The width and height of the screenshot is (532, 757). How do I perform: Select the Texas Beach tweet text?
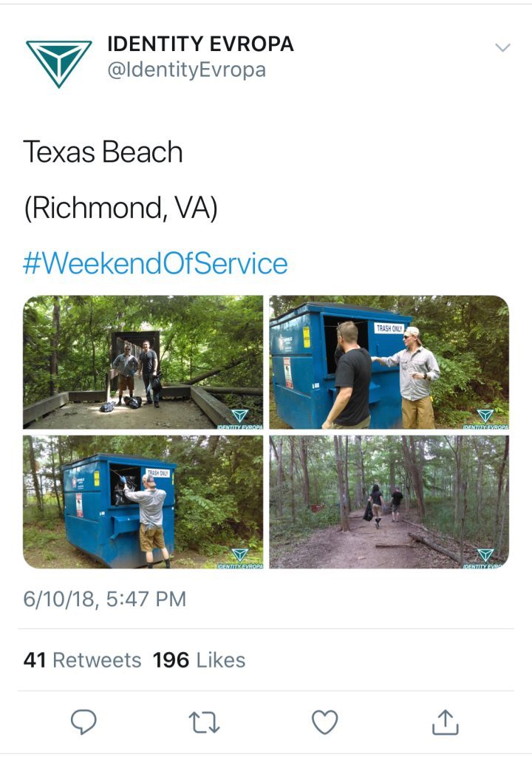click(103, 152)
